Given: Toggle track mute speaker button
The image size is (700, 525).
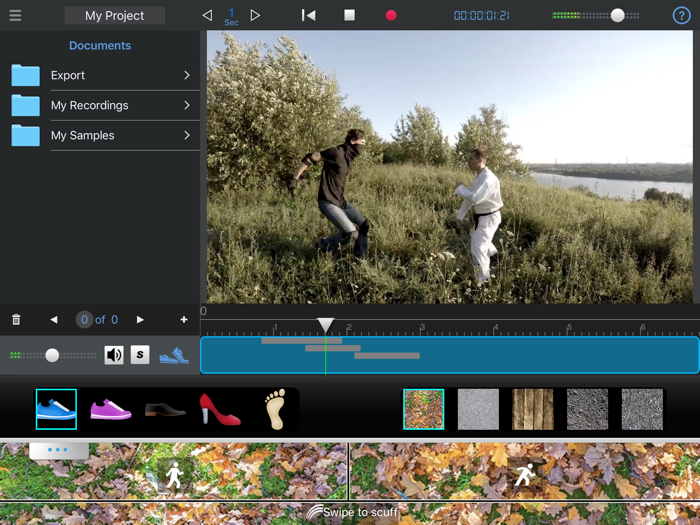Looking at the screenshot, I should point(114,355).
